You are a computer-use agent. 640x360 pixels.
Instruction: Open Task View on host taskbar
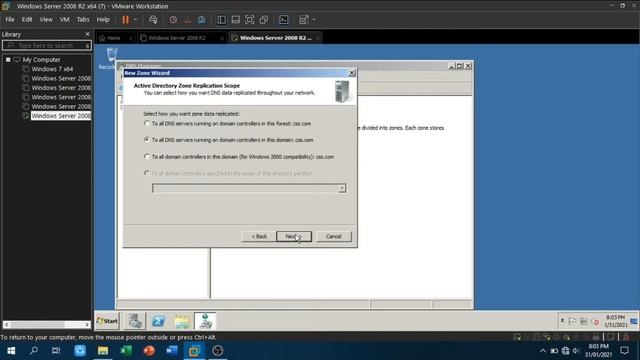[56, 351]
